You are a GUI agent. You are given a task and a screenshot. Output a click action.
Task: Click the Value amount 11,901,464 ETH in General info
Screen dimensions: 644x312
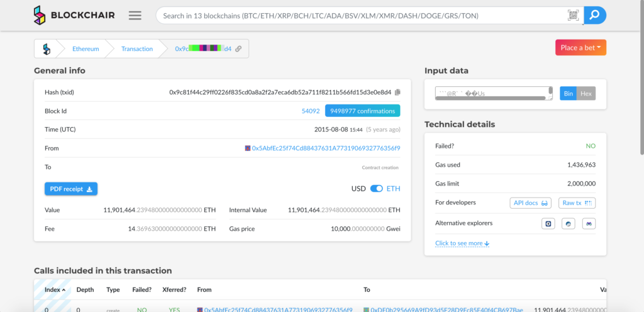(x=159, y=209)
